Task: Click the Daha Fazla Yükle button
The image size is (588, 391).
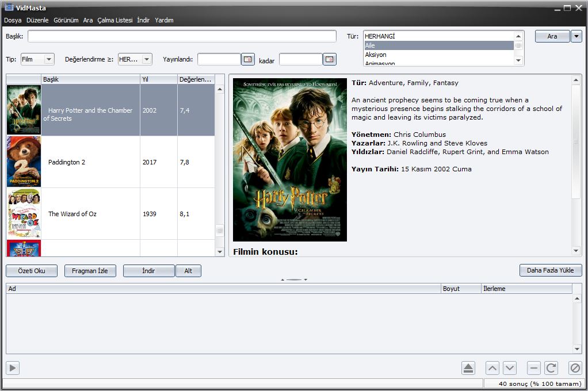Action: coord(551,270)
